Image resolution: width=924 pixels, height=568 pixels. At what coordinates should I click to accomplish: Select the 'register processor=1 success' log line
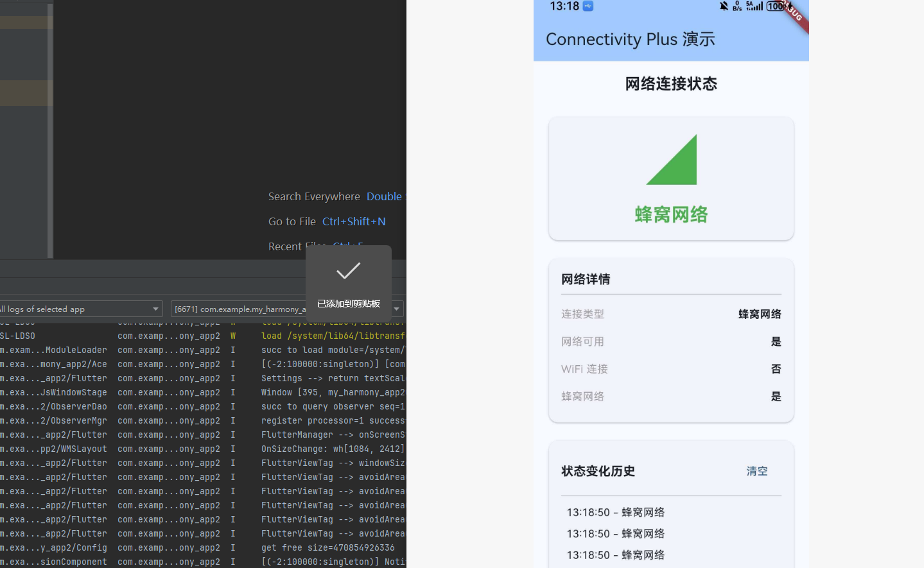(333, 420)
